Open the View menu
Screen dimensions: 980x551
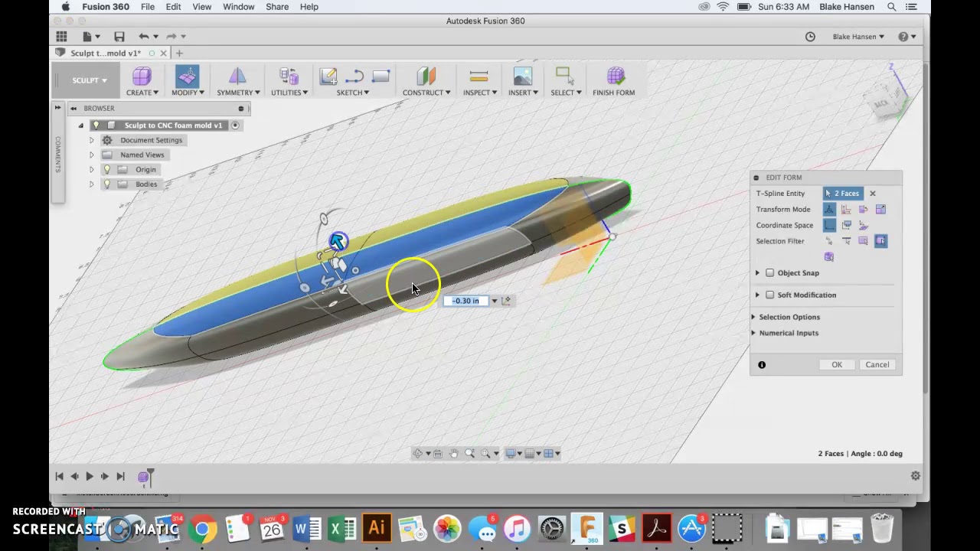click(x=201, y=7)
